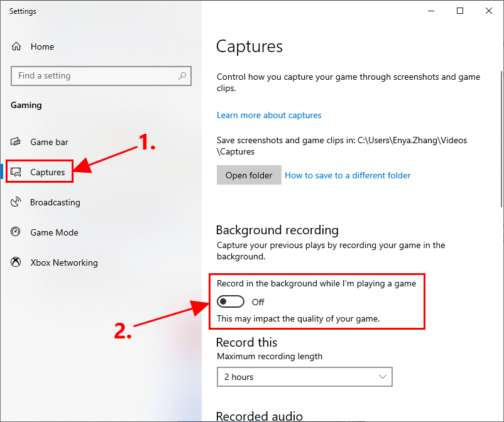Click the Game Mode gauge icon
504x422 pixels.
(16, 232)
